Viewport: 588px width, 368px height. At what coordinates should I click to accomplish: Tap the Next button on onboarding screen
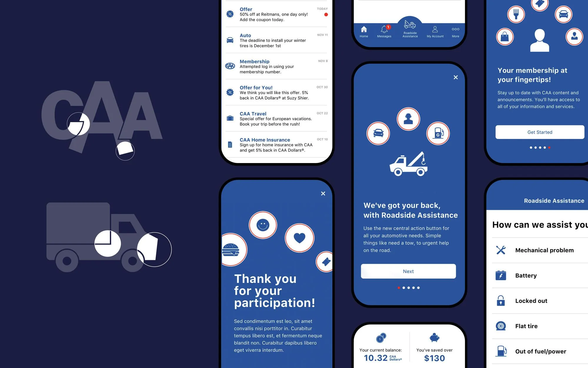(408, 271)
